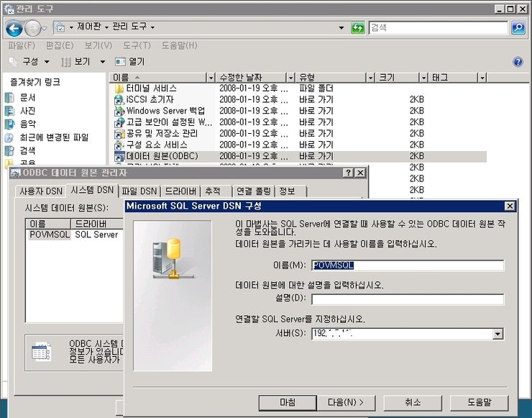
Task: Click the 구성 요소 서비스 icon
Action: pyautogui.click(x=119, y=145)
